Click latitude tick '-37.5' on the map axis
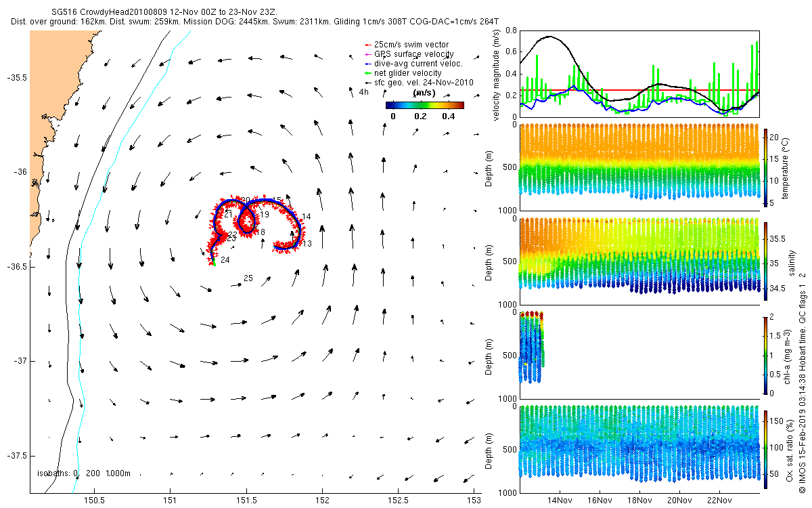Viewport: 812px width, 508px height. [16, 455]
